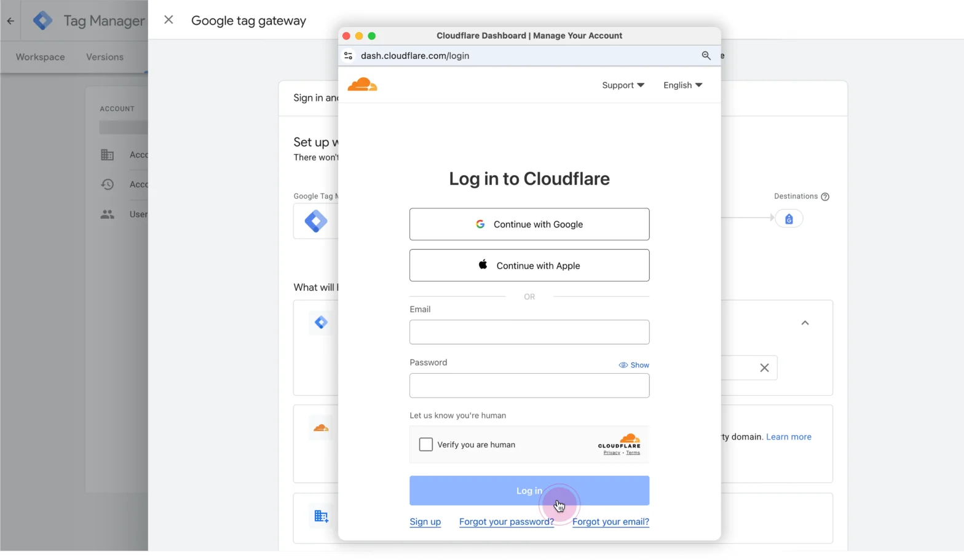
Task: Open the Cloudflare Terms link in the captcha
Action: pyautogui.click(x=633, y=453)
